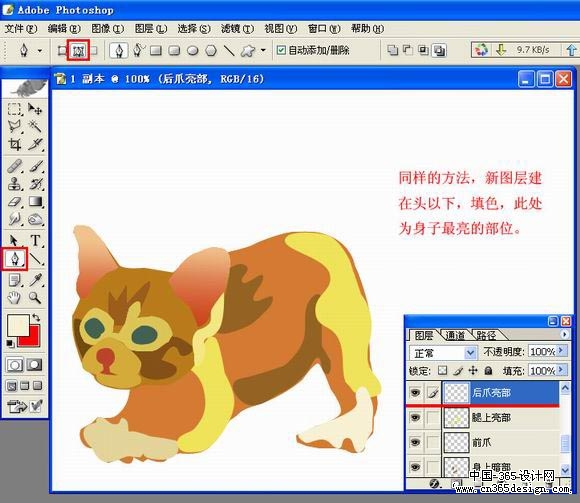Hide the 前爪 layer via its eye icon
The image size is (580, 503).
point(415,442)
